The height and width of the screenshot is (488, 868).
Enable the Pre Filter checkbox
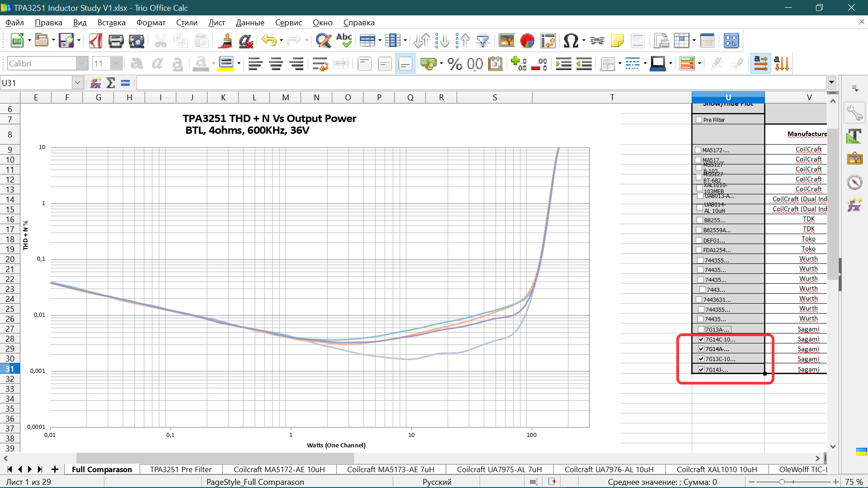[699, 120]
